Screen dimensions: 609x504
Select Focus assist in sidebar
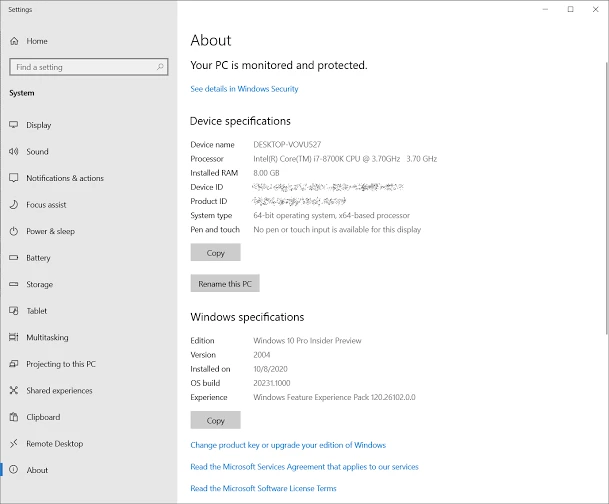89,205
